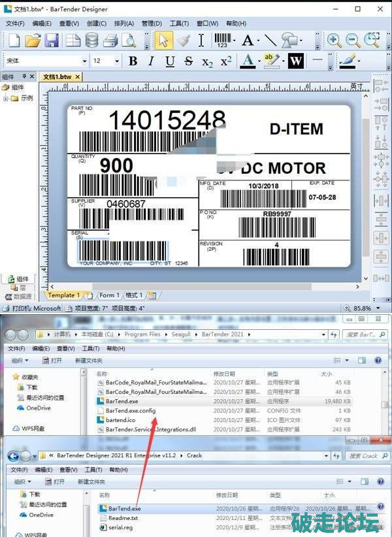This screenshot has width=392, height=537.
Task: Open the database connection setup icon
Action: 92,41
